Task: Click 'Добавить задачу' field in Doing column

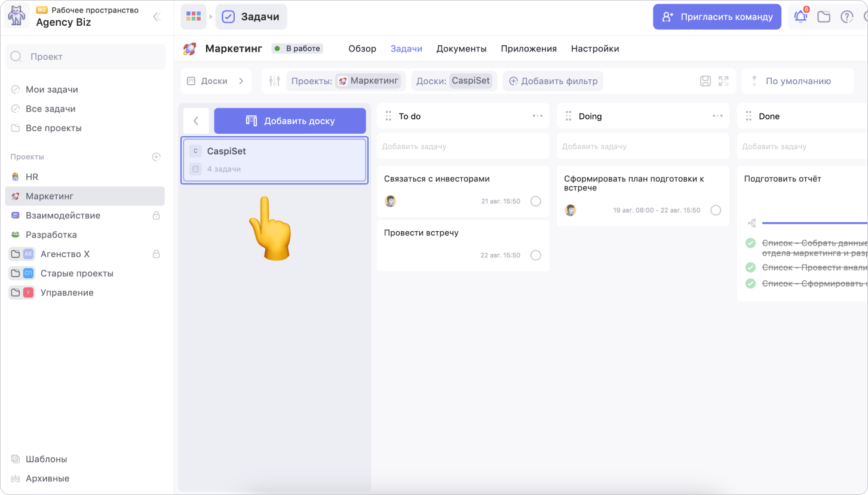Action: [643, 146]
